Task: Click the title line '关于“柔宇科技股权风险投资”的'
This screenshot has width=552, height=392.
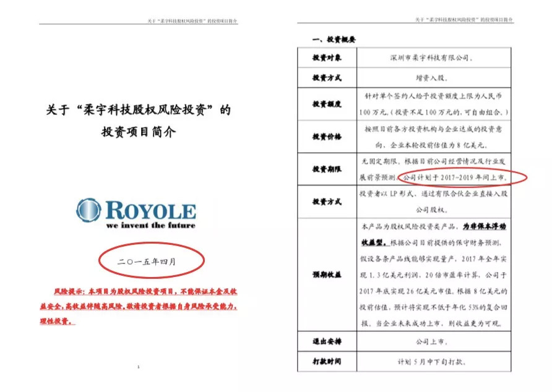Action: [139, 110]
